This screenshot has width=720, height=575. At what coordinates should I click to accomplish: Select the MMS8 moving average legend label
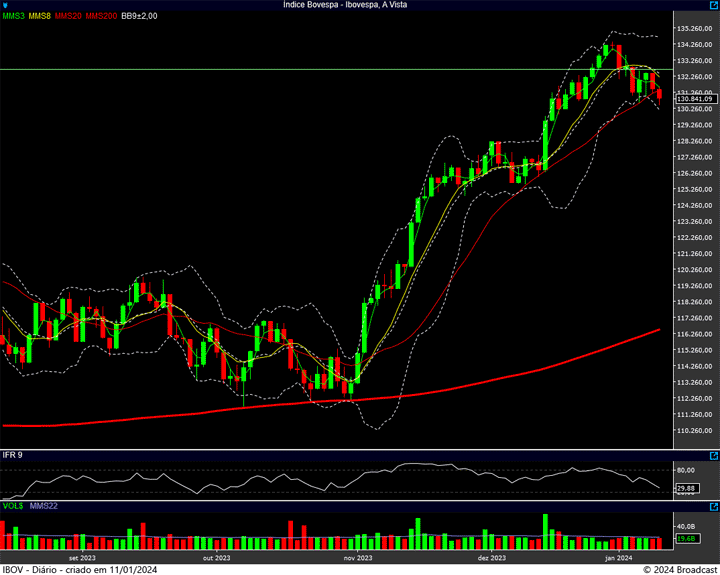(40, 16)
